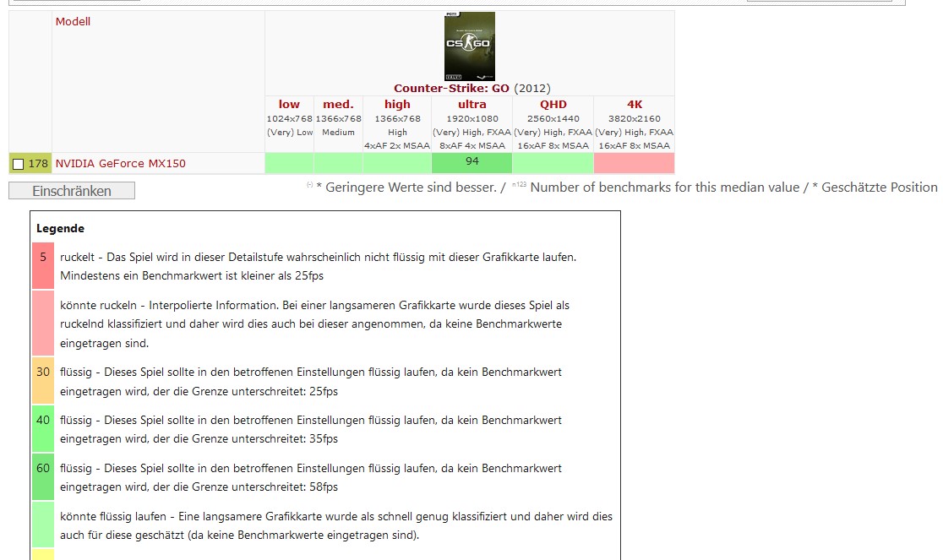
Task: Click the 'Geschätzte Position' footnote text
Action: (x=875, y=188)
